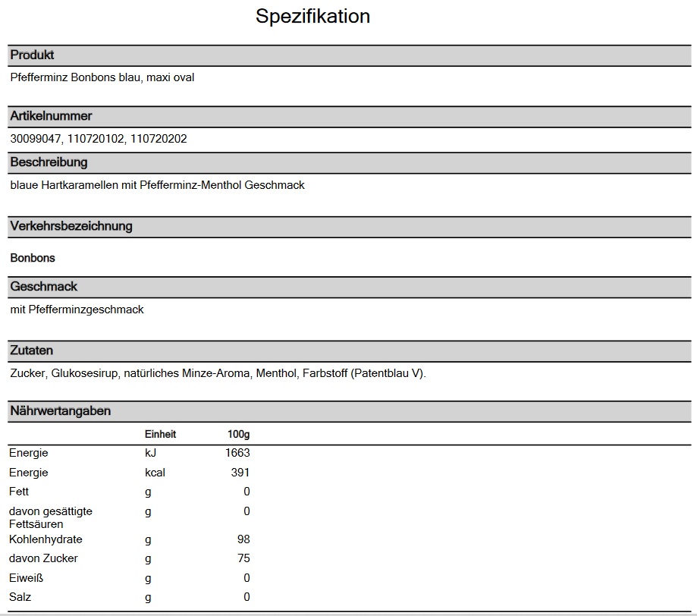Click the 100g column header

point(238,434)
